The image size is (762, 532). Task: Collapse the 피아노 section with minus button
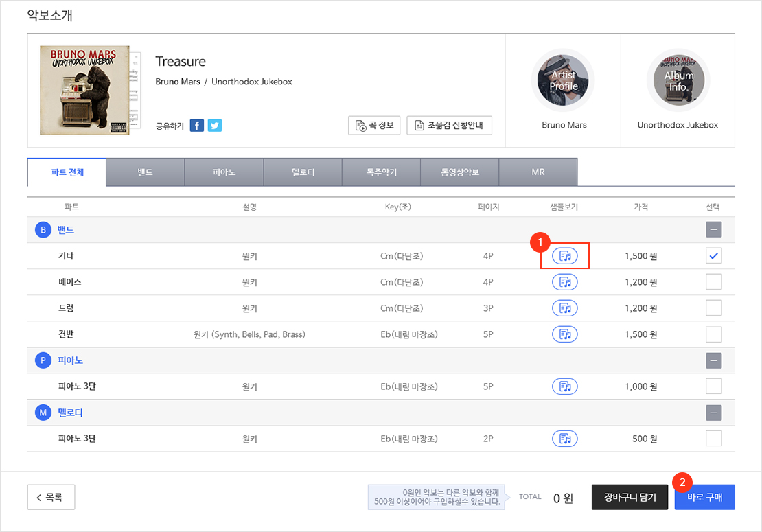pyautogui.click(x=713, y=360)
